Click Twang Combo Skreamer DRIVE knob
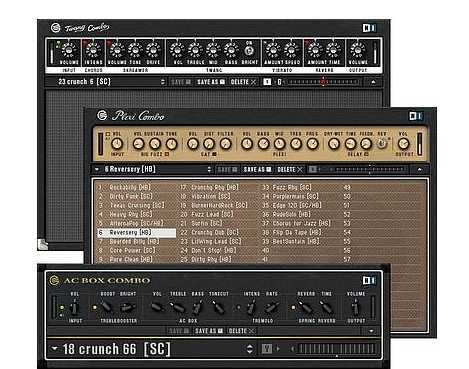Image resolution: width=469 pixels, height=369 pixels. pos(153,50)
